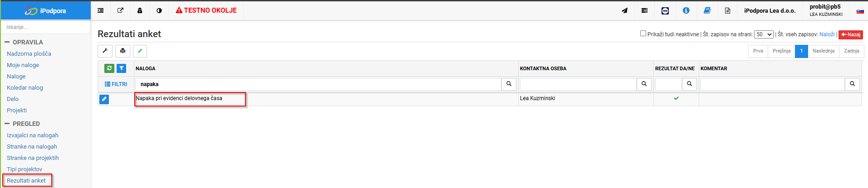Enable Prikaži tudi neaktivne checkbox

pos(643,34)
